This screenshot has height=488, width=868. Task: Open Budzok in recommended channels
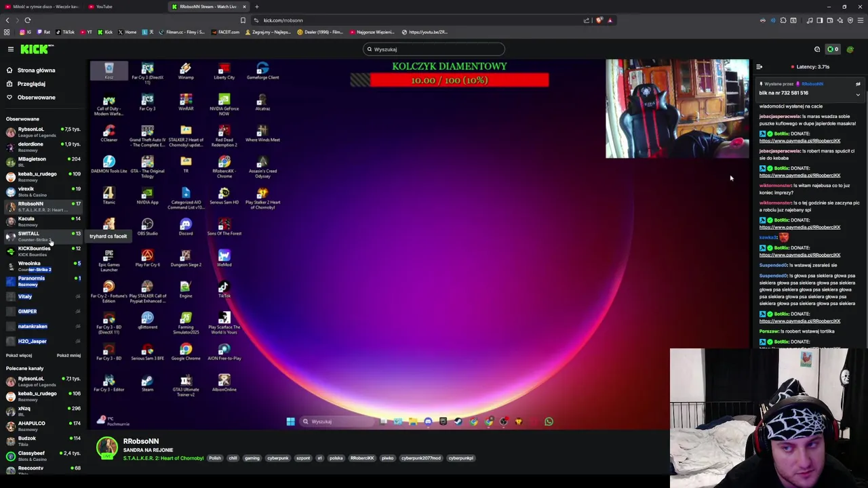coord(42,441)
